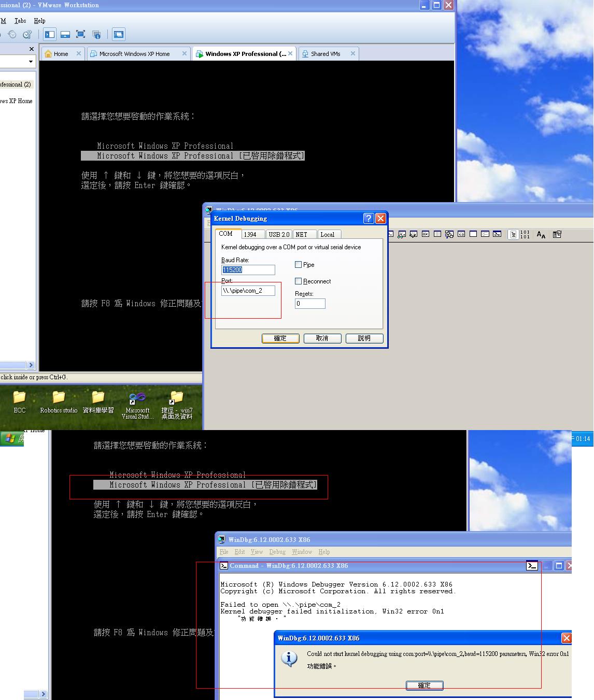
Task: Open the lower WinDbg Help menu
Action: [x=324, y=552]
